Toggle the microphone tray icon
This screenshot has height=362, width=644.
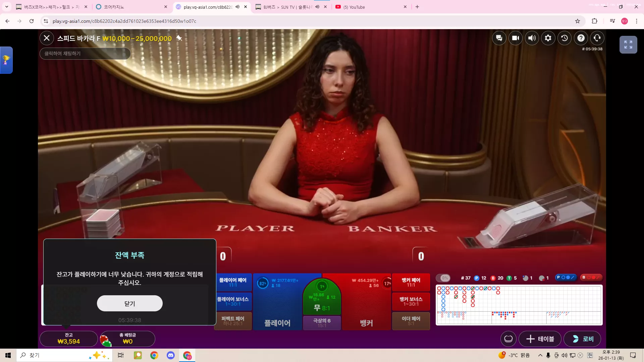(x=548, y=355)
